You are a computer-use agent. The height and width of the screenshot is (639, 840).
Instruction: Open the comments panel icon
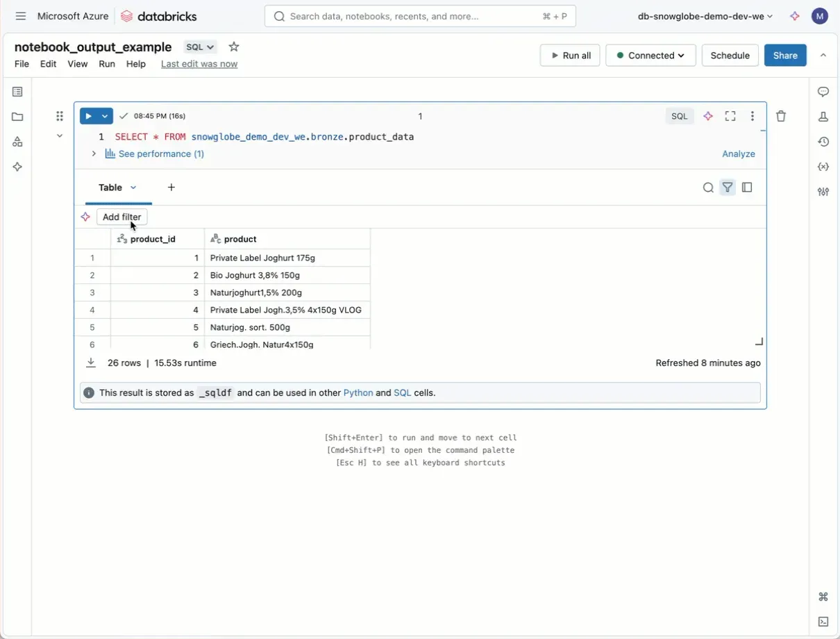tap(823, 92)
